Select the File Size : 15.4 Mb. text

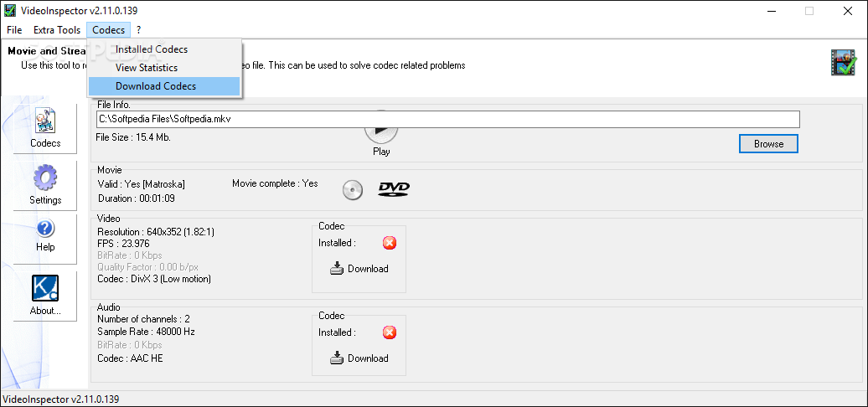point(133,137)
